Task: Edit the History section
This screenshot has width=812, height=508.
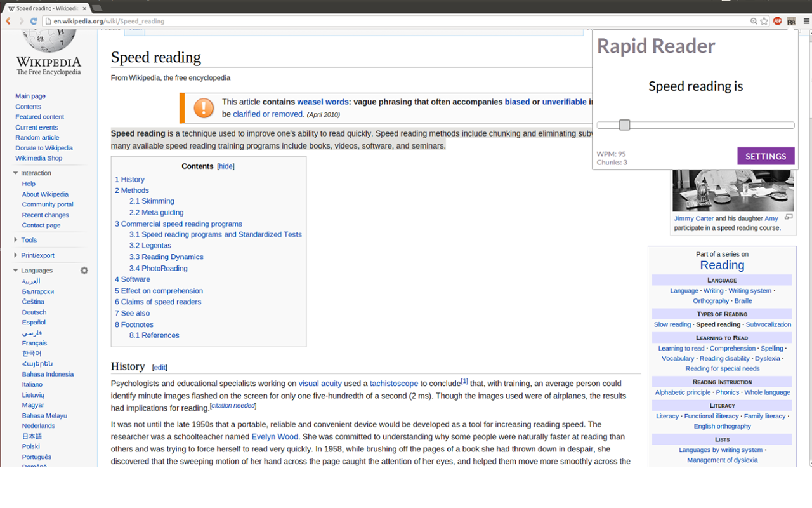Action: click(x=160, y=368)
